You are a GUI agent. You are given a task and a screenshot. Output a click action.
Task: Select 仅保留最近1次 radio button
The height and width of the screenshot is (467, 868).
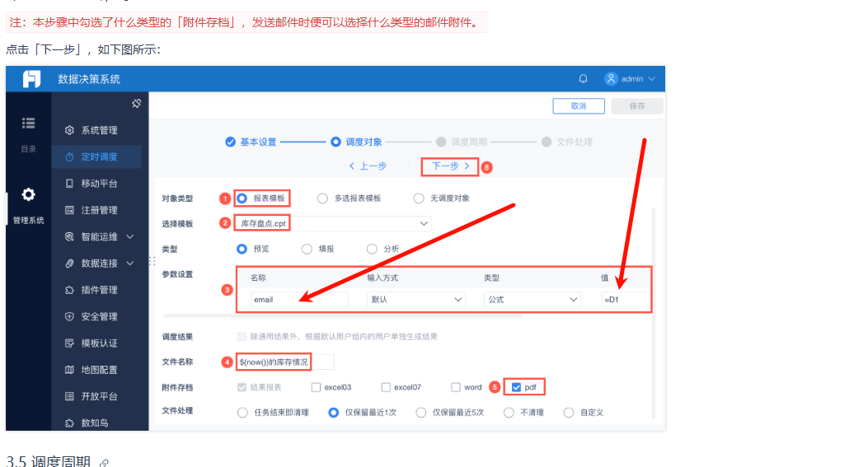(333, 413)
